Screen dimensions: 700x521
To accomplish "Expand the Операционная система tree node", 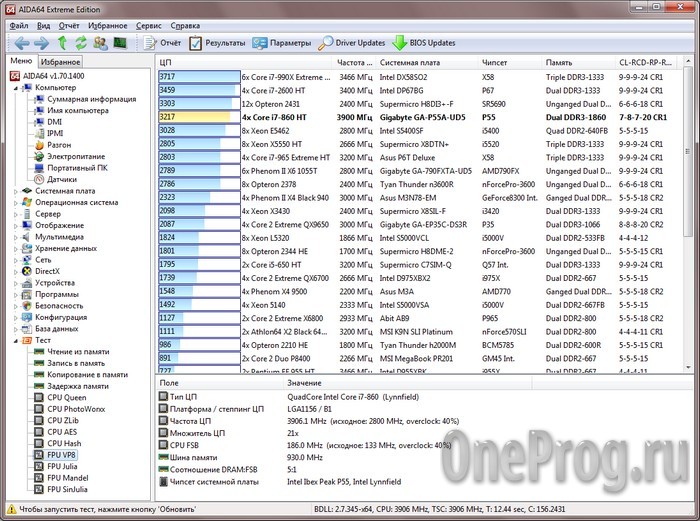I will [x=15, y=203].
